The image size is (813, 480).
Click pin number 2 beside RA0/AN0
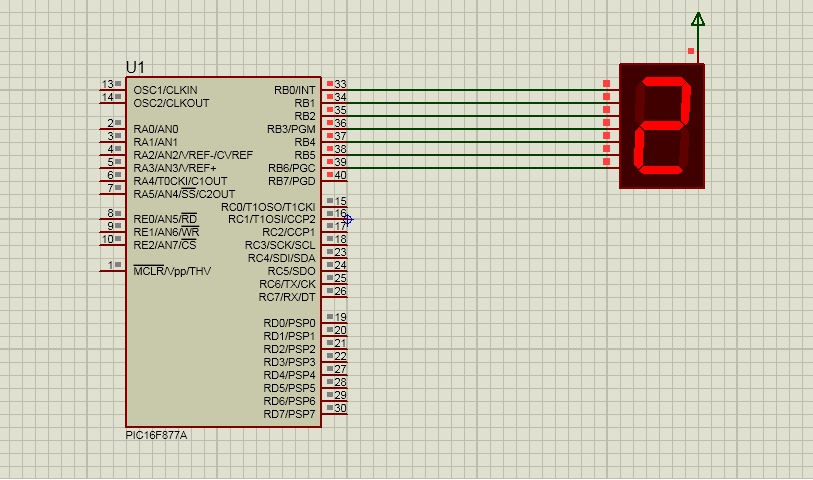[110, 123]
